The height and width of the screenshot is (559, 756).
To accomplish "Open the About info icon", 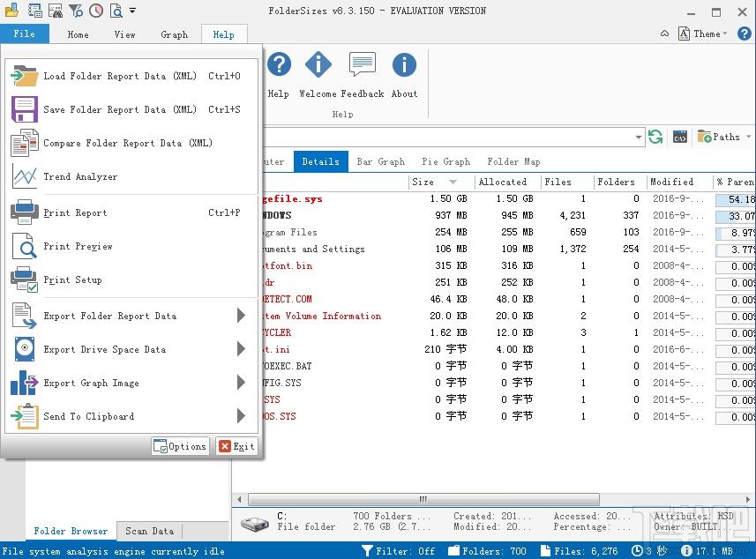I will click(x=404, y=64).
